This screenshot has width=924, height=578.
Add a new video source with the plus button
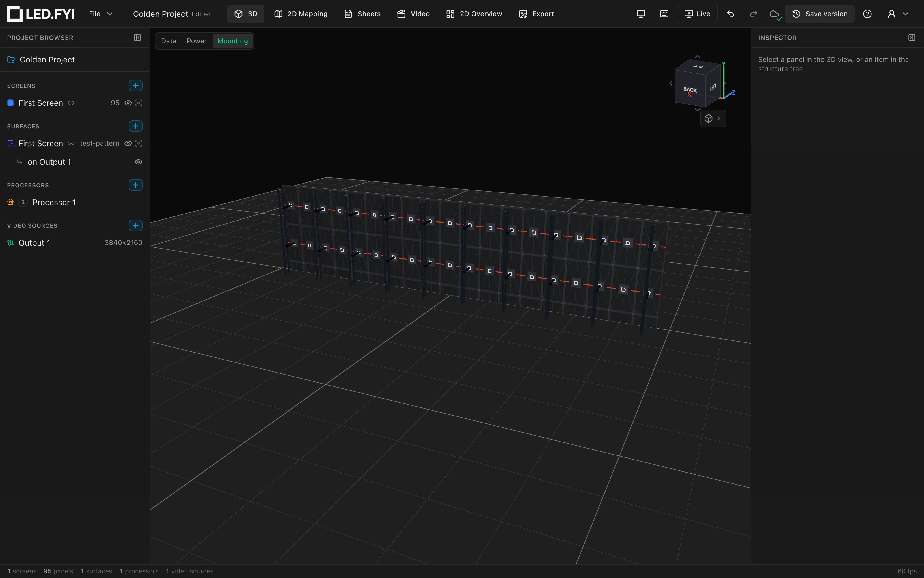tap(135, 225)
